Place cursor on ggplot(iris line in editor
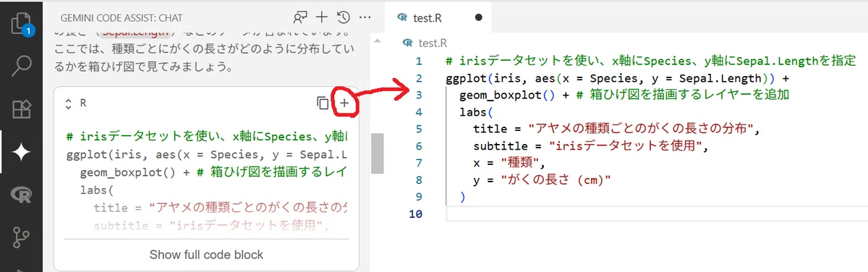Screen dimensions: 868x272 [618, 78]
